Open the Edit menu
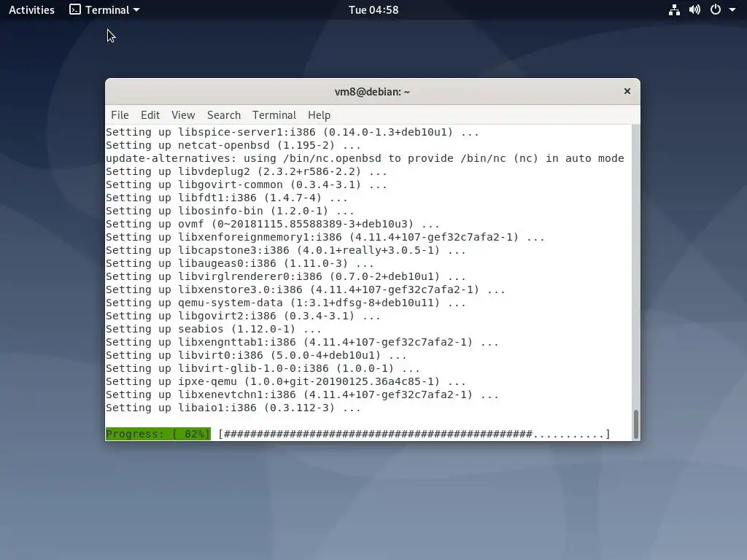Screen dimensions: 747x560 150,114
